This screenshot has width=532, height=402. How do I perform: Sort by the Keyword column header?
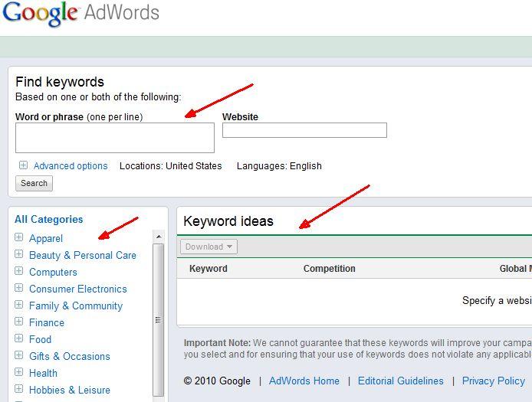pos(209,269)
